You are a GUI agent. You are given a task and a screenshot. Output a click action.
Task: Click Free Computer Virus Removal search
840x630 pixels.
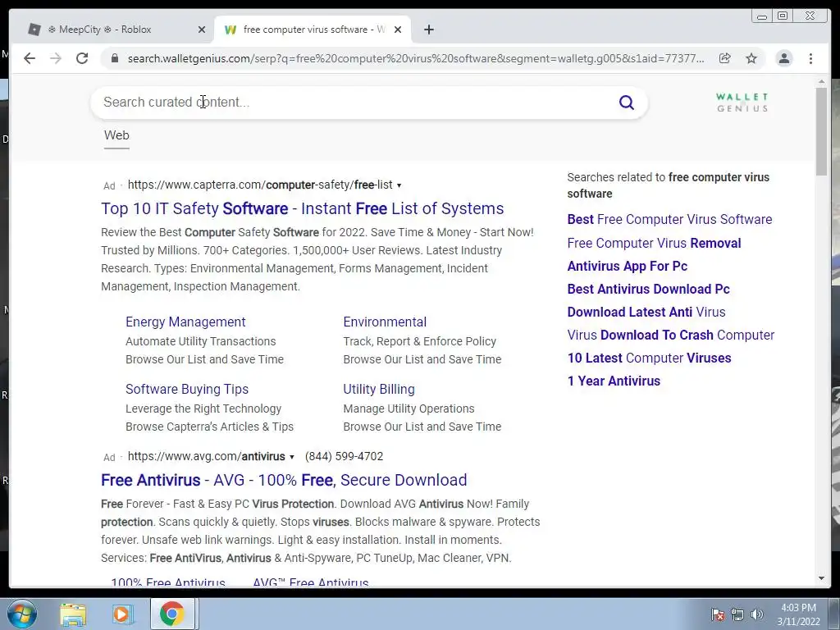[654, 243]
